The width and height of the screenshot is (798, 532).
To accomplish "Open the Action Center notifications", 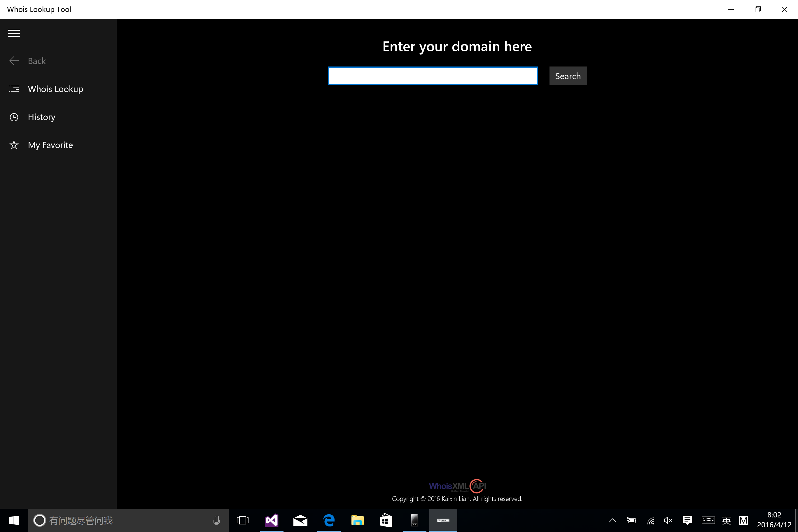I will 687,520.
